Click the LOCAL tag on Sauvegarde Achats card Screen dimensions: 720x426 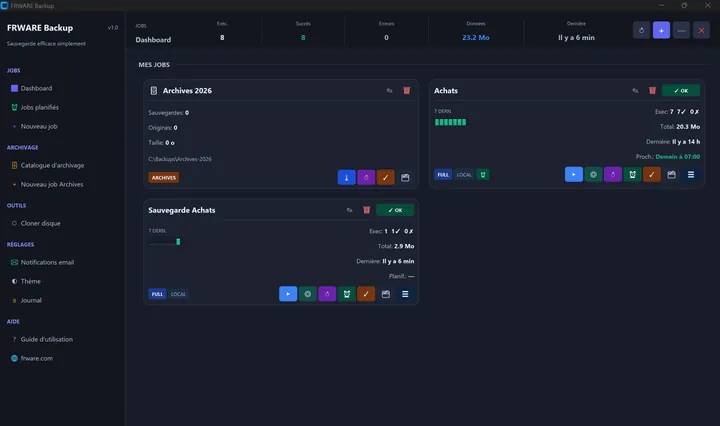point(178,294)
